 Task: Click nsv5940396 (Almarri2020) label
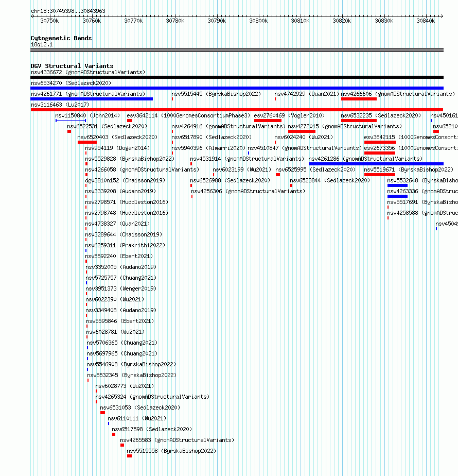coord(208,148)
